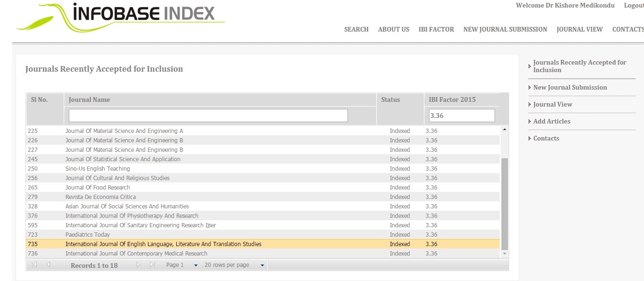Select the Sino-Us English Teaching row
The image size is (644, 281).
pyautogui.click(x=263, y=168)
